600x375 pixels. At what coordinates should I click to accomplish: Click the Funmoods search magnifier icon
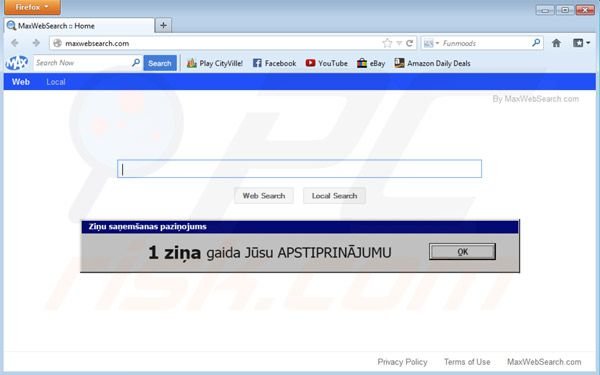(x=536, y=43)
